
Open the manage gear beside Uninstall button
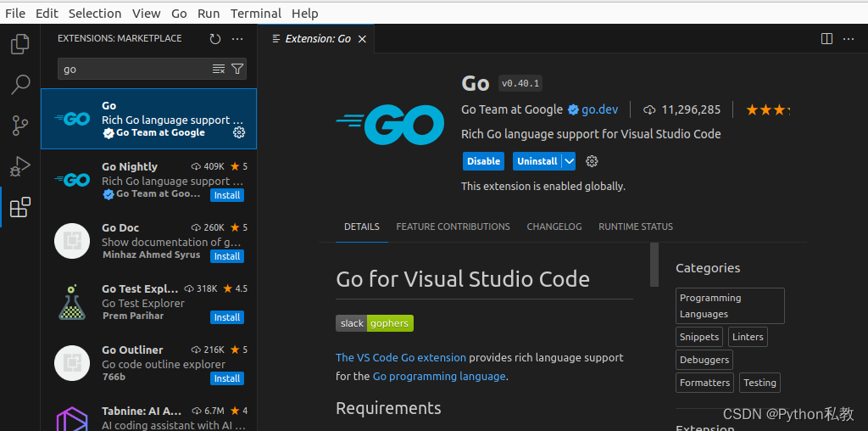point(592,161)
